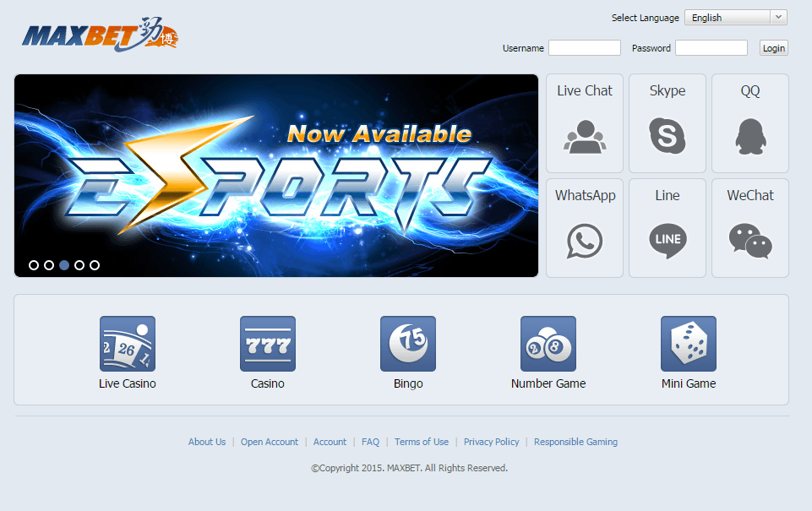Click the language dropdown arrow
This screenshot has width=812, height=511.
pyautogui.click(x=778, y=17)
